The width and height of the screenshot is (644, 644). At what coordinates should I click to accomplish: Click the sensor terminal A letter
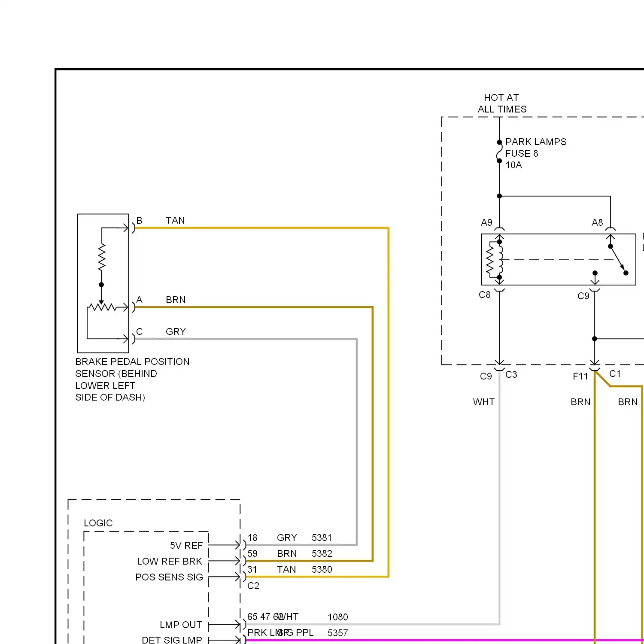139,300
